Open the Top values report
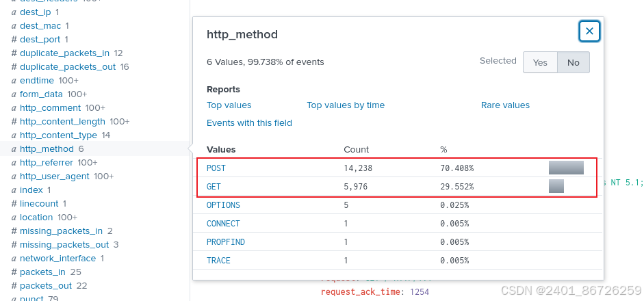 click(229, 105)
